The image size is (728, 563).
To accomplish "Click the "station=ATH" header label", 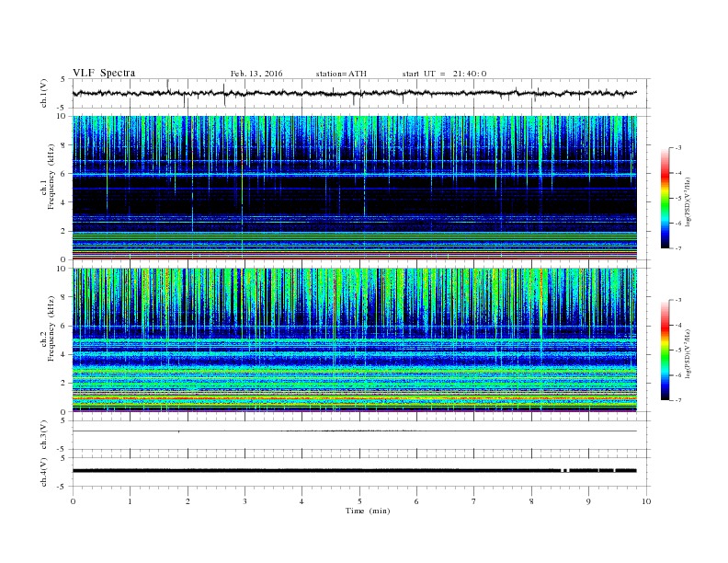I will [341, 74].
